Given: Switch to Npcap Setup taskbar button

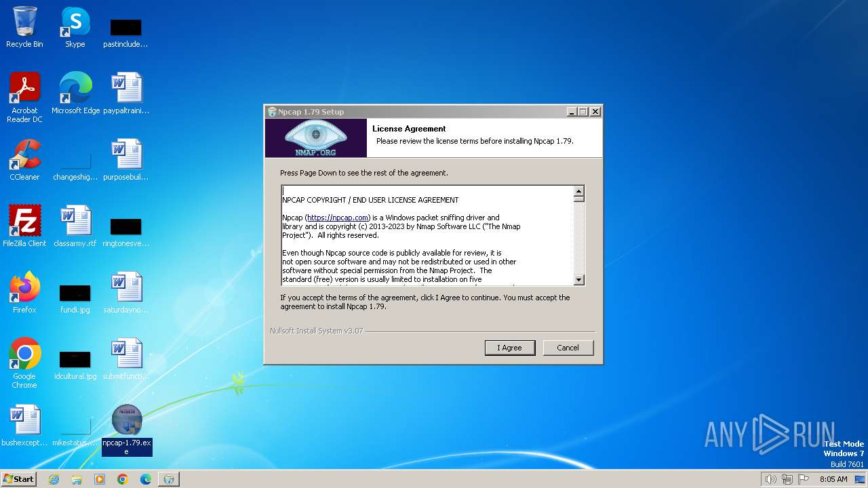Looking at the screenshot, I should pos(169,479).
